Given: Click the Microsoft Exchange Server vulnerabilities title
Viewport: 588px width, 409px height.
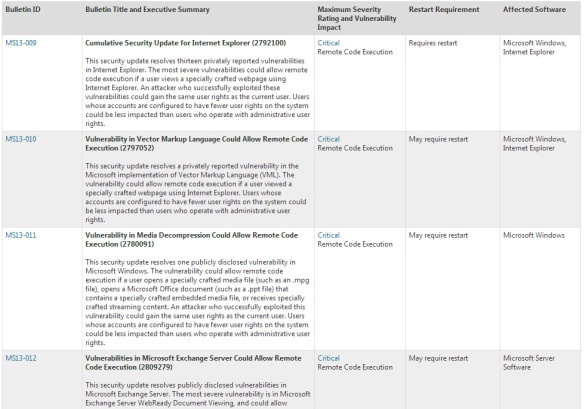Looking at the screenshot, I should pyautogui.click(x=193, y=363).
